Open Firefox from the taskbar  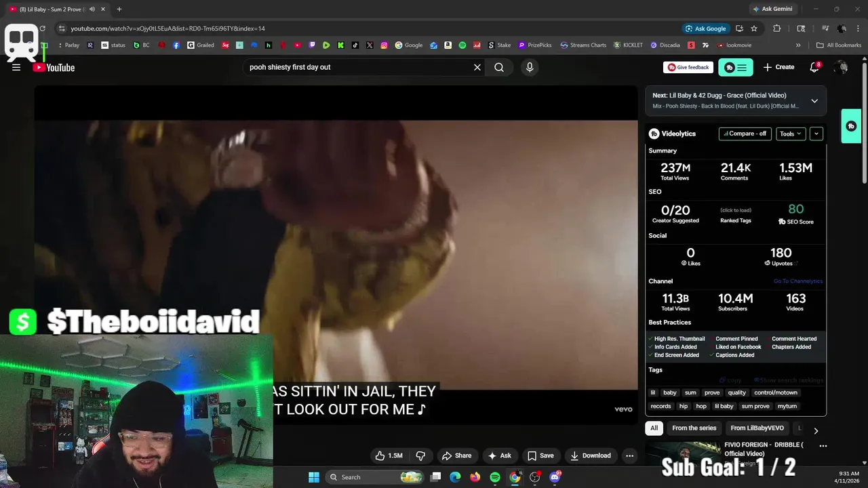475,477
